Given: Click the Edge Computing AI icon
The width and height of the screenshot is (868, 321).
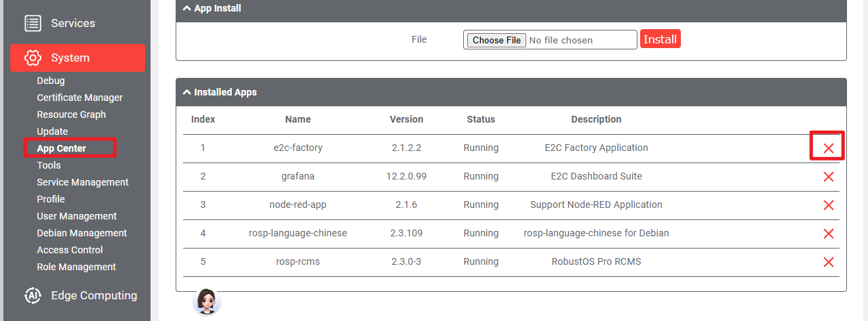Looking at the screenshot, I should [x=33, y=295].
